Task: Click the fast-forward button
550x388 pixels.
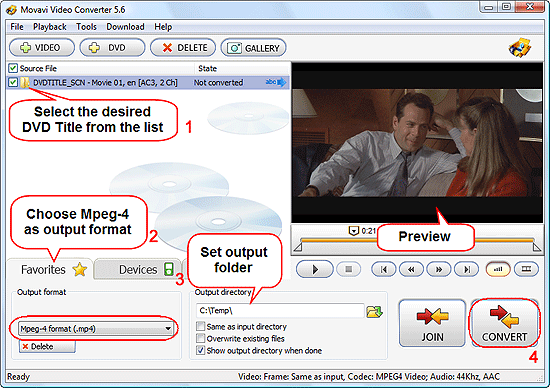Action: (x=438, y=269)
